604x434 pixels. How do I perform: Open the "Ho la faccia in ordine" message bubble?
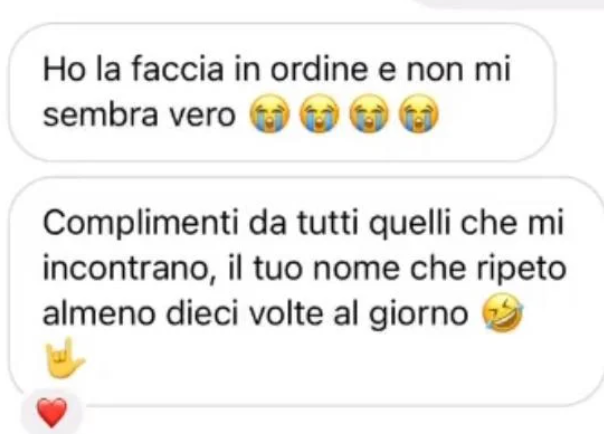[282, 92]
